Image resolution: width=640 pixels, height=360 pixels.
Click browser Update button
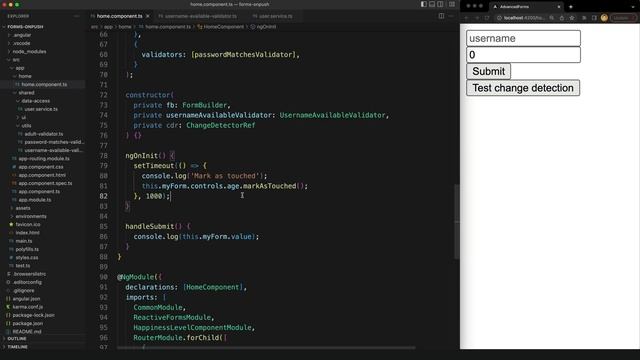[x=623, y=18]
